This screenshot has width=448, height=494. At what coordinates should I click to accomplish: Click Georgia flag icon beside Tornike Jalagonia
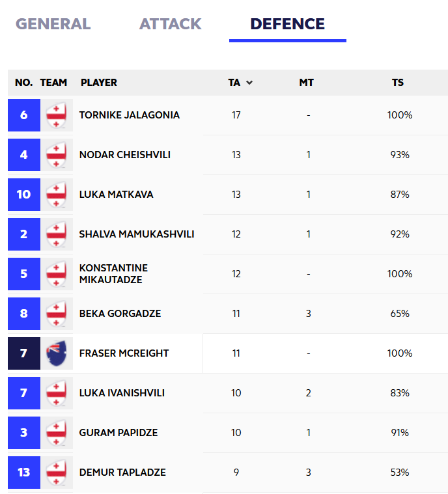pos(57,115)
